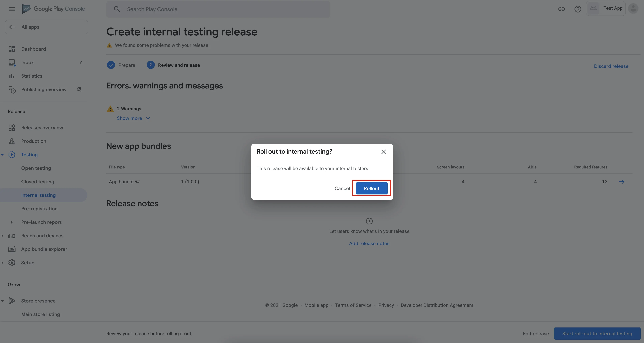Open the Test App switcher
The image size is (644, 343).
tap(606, 8)
